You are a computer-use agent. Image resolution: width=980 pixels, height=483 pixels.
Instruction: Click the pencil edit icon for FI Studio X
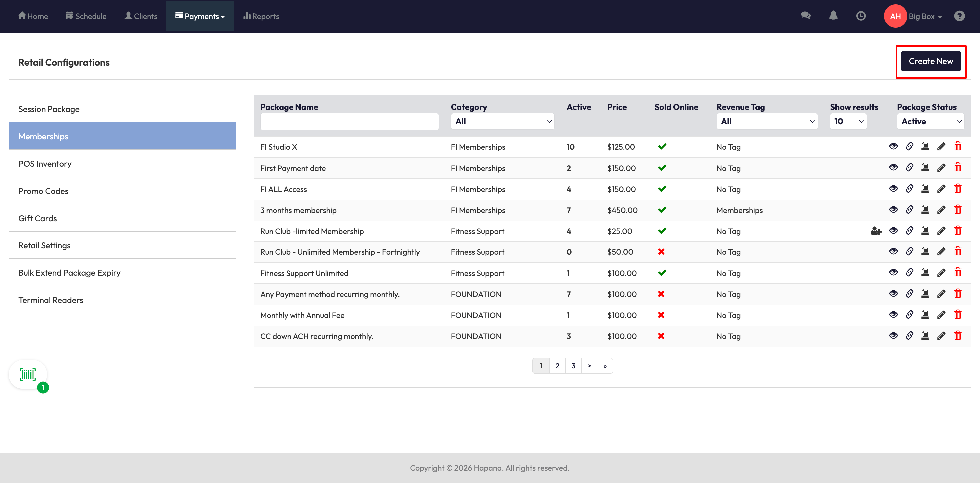(x=941, y=147)
